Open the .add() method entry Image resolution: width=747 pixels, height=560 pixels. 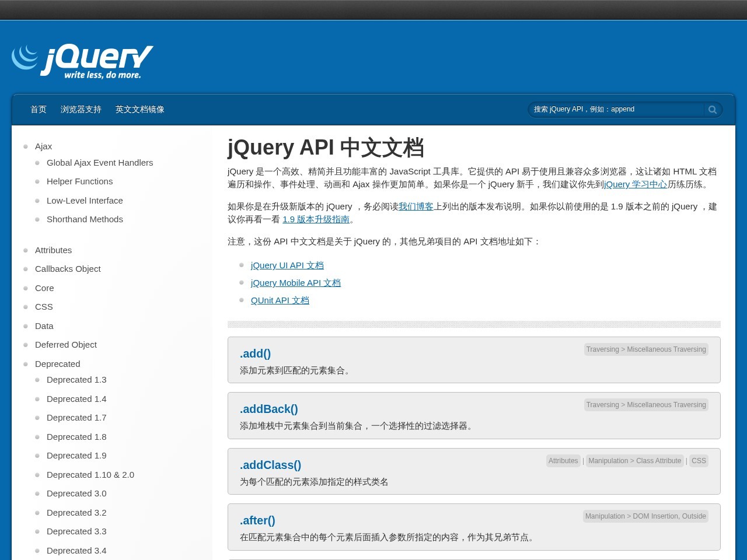pyautogui.click(x=255, y=353)
